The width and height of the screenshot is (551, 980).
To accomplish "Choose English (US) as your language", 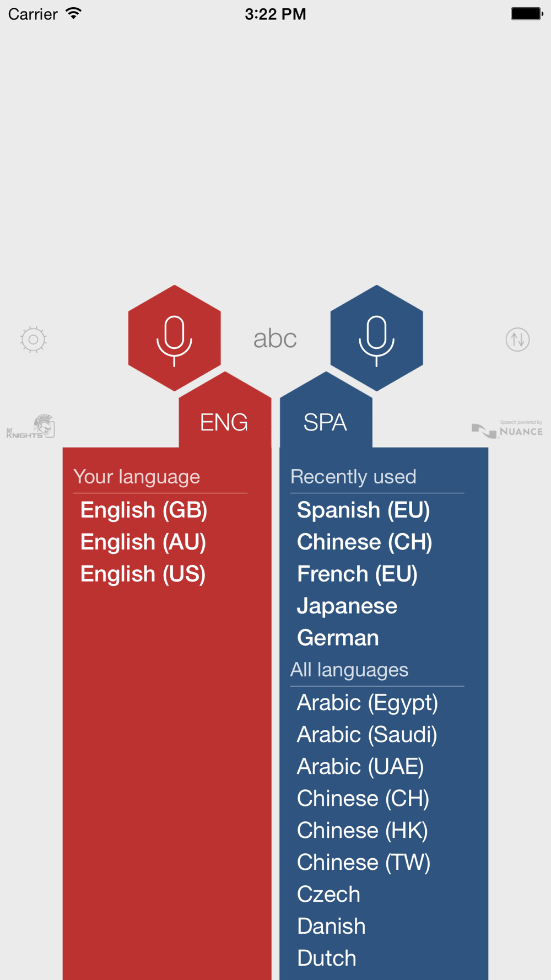I will [x=143, y=574].
